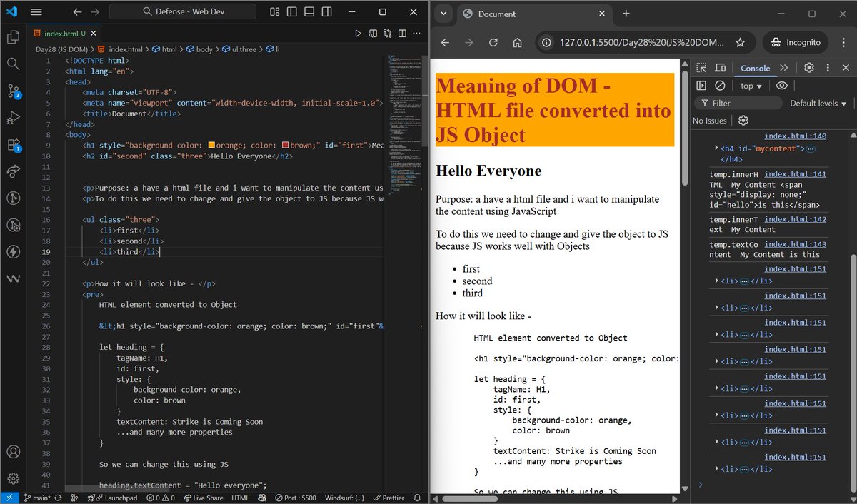Image resolution: width=857 pixels, height=504 pixels.
Task: Run the file with the play icon
Action: 359,33
